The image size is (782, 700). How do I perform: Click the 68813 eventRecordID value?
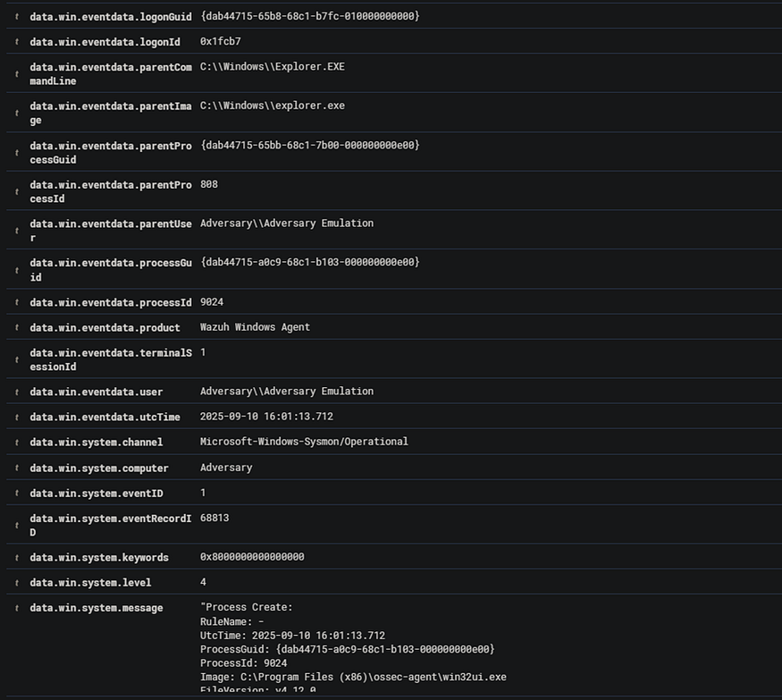tap(214, 518)
